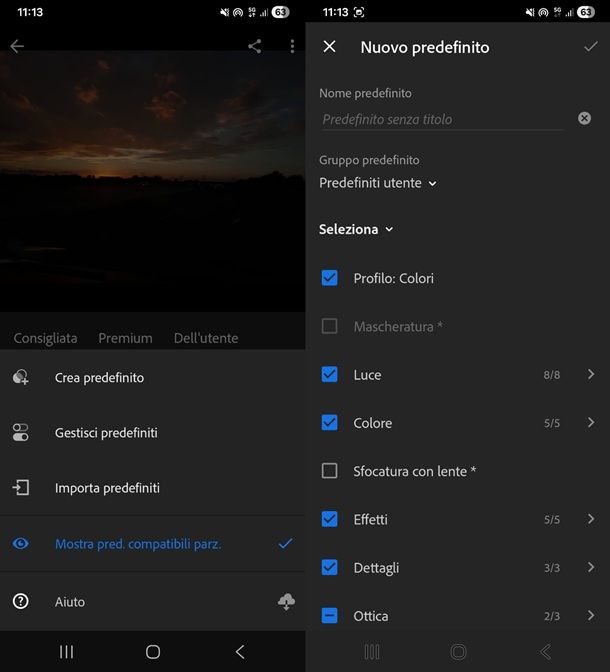Confirm new preset with checkmark icon
The image size is (610, 672).
(590, 47)
